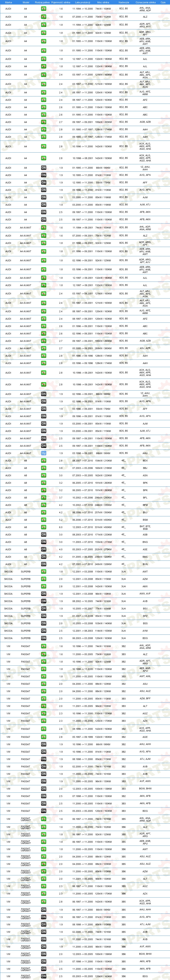This screenshot has width=170, height=980.
Task: Click the Marka column header
Action: (x=8, y=2)
